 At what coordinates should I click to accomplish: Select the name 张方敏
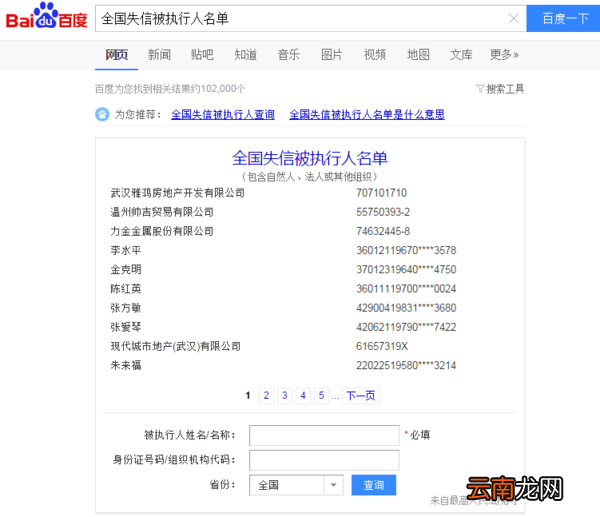(126, 308)
